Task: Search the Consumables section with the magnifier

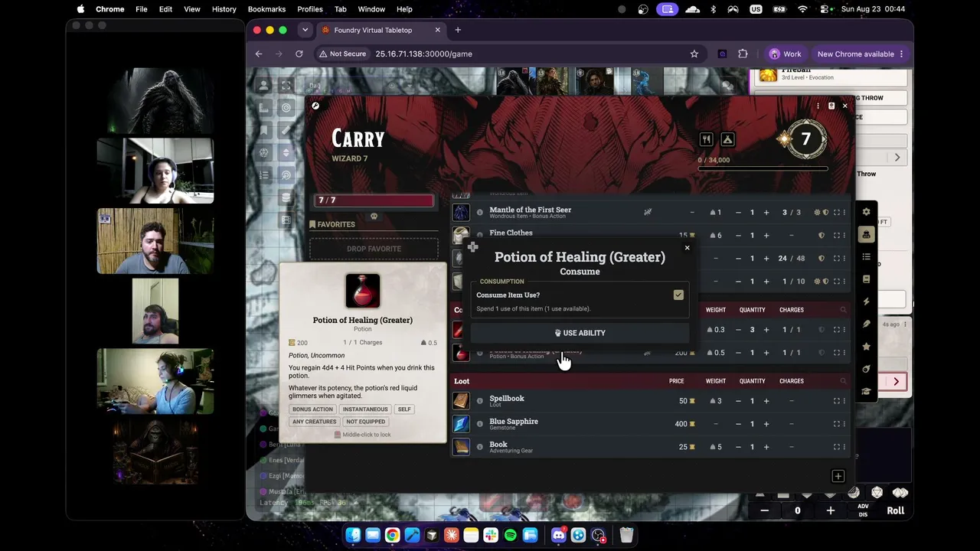Action: click(x=843, y=310)
